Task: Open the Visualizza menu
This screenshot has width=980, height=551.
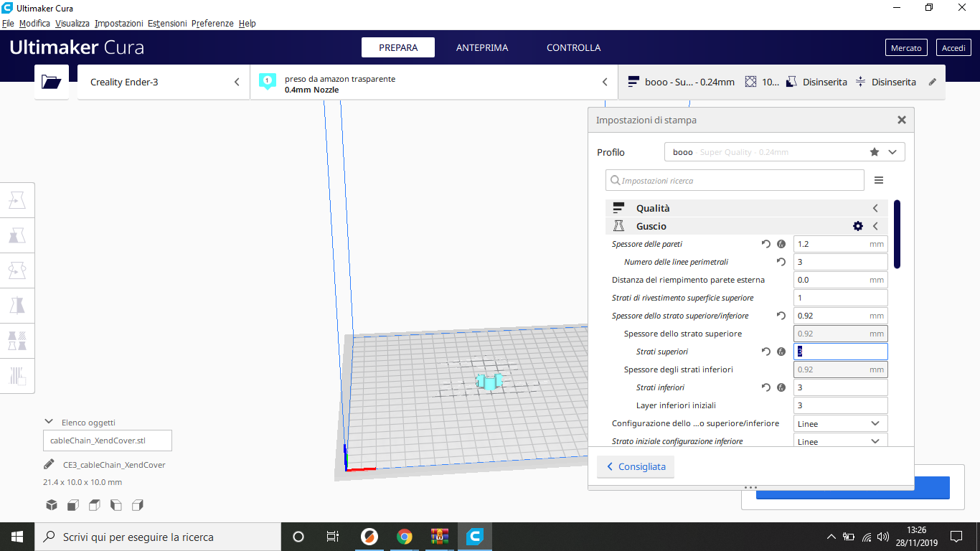Action: click(x=72, y=24)
